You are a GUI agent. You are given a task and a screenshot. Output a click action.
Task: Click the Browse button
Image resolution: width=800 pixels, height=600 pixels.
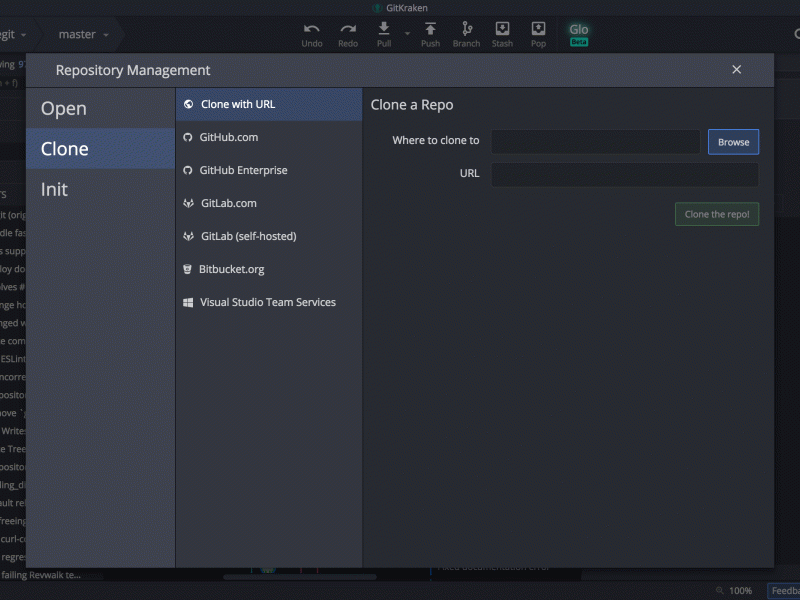pos(733,142)
